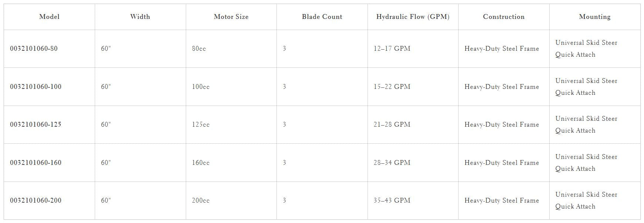Click the 0032101060-160 model cell
This screenshot has width=644, height=223.
click(36, 163)
